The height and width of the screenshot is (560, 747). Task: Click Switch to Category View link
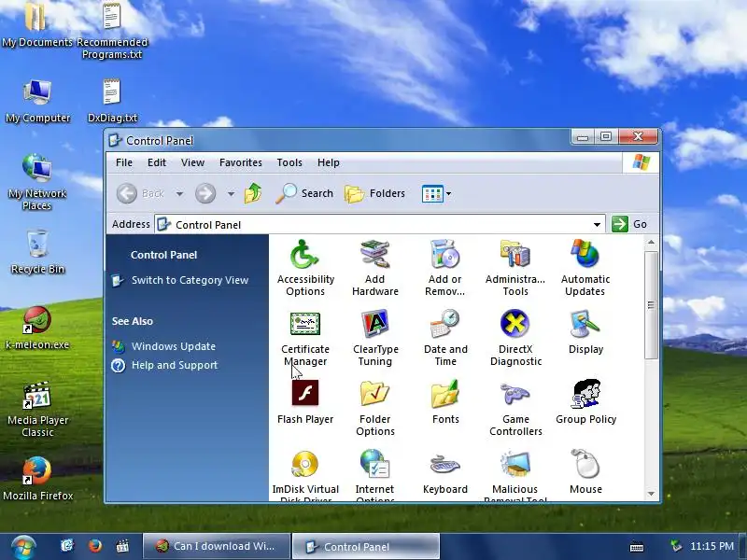pyautogui.click(x=190, y=280)
